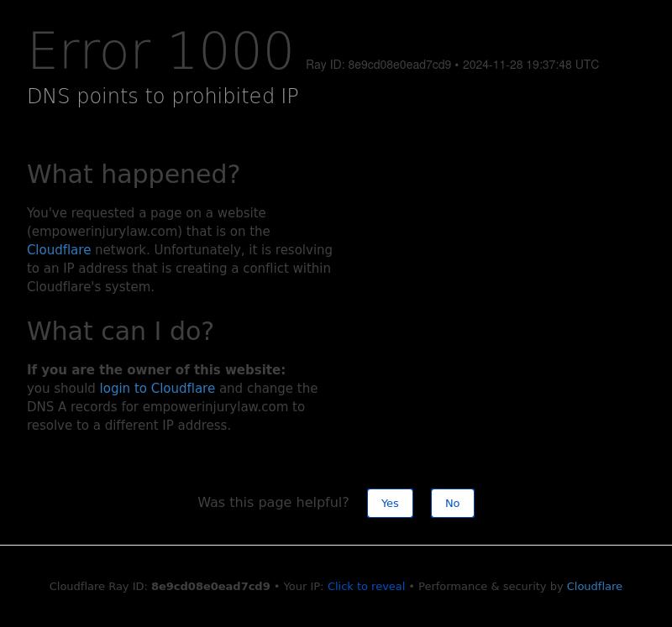Click the No feedback button

(x=453, y=504)
